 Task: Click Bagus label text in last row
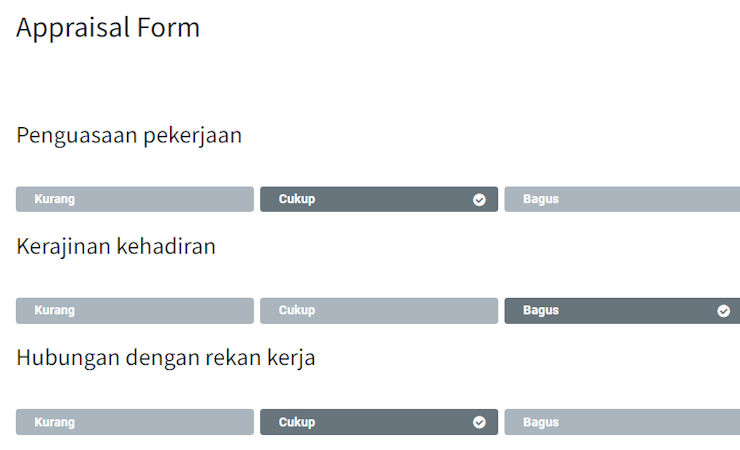coord(541,422)
